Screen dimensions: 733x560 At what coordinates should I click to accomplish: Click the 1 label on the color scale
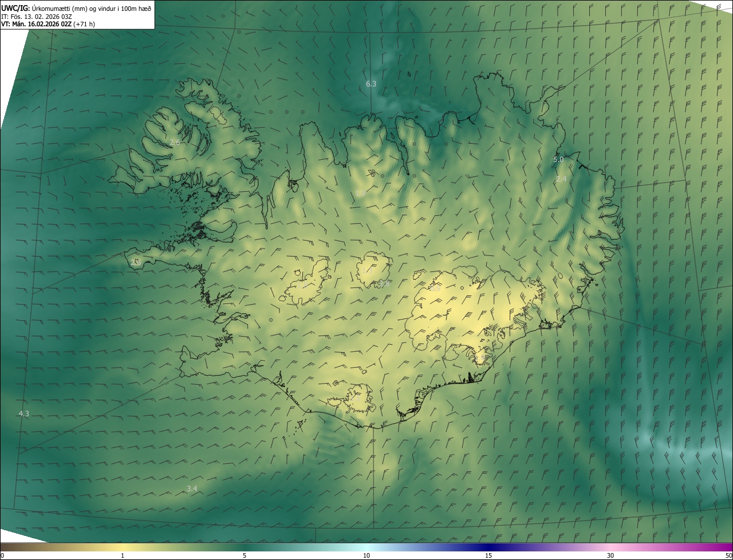point(123,555)
